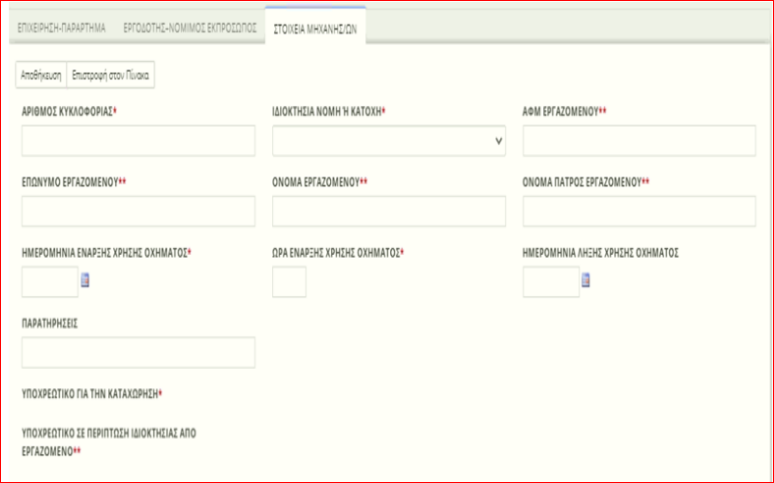Select the ΕΠΩΝΥΜΟ ΕΡΓΑΖΟΜΕΝΟΥ text box
Image resolution: width=774 pixels, height=483 pixels.
click(x=138, y=212)
